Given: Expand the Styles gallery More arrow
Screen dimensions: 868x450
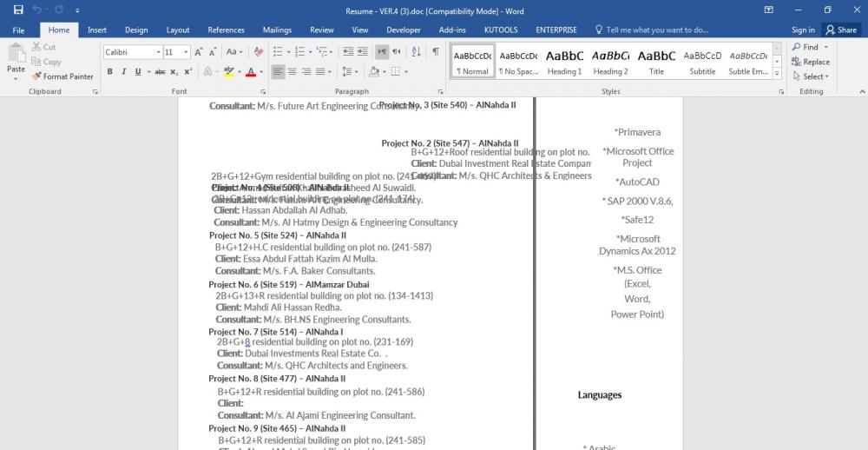Looking at the screenshot, I should coord(777,74).
